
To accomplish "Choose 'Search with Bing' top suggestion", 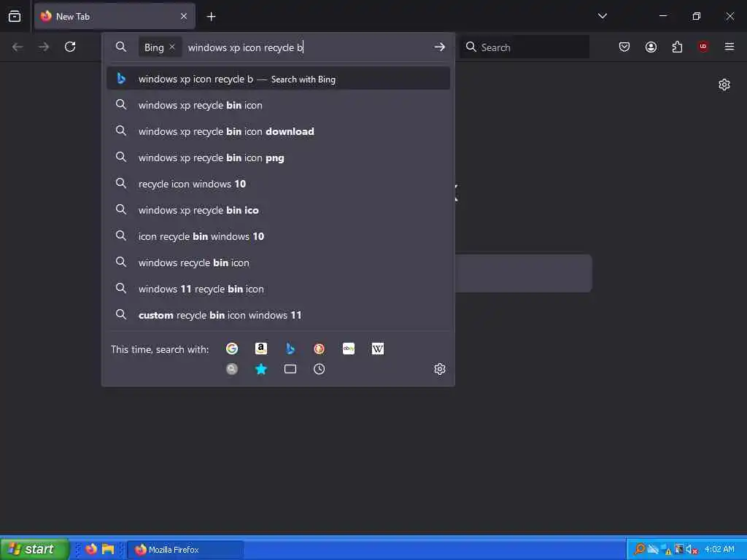I will pos(278,79).
